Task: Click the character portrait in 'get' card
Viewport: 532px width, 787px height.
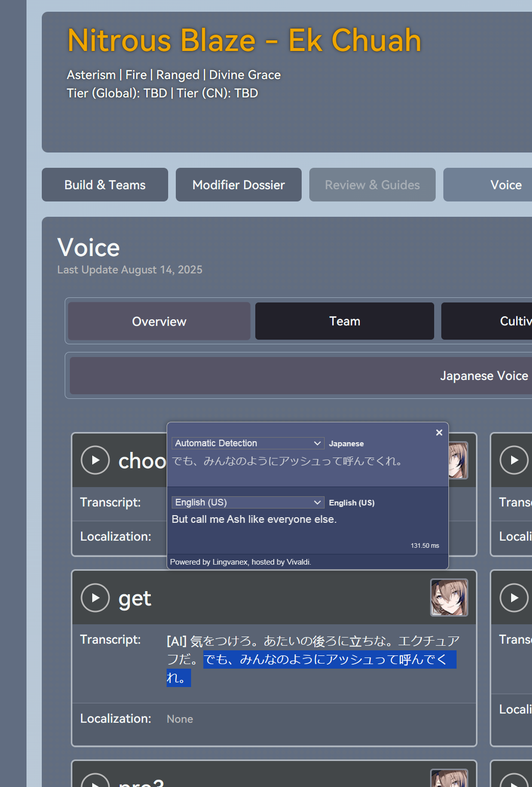Action: coord(449,597)
